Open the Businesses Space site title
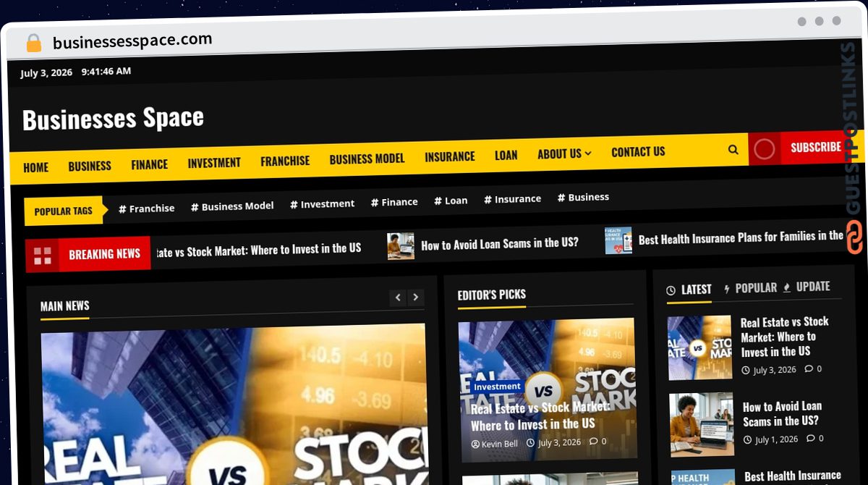The image size is (868, 485). click(113, 119)
